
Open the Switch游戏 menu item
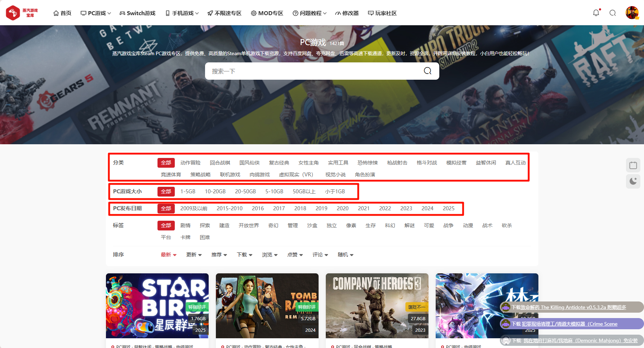137,13
